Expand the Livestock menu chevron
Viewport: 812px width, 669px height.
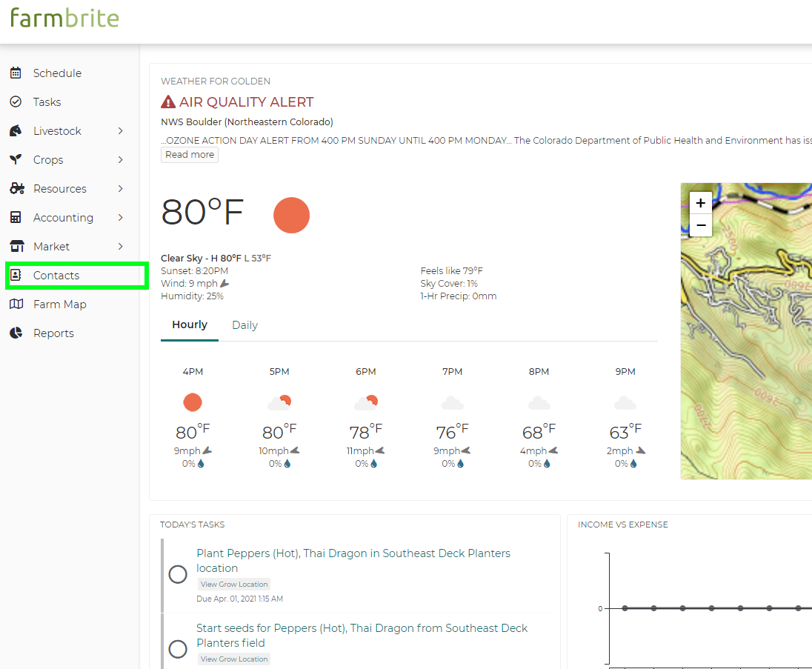(121, 131)
